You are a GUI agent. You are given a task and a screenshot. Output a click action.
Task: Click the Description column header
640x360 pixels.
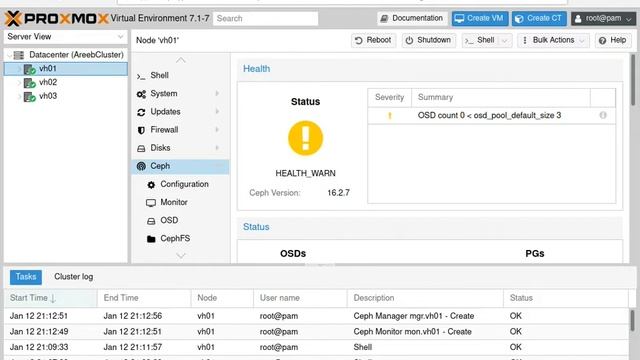[x=425, y=298]
